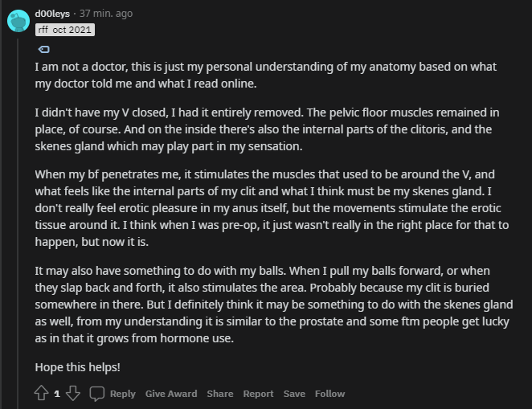
Task: Downvote the comment by d00leys
Action: (72, 394)
